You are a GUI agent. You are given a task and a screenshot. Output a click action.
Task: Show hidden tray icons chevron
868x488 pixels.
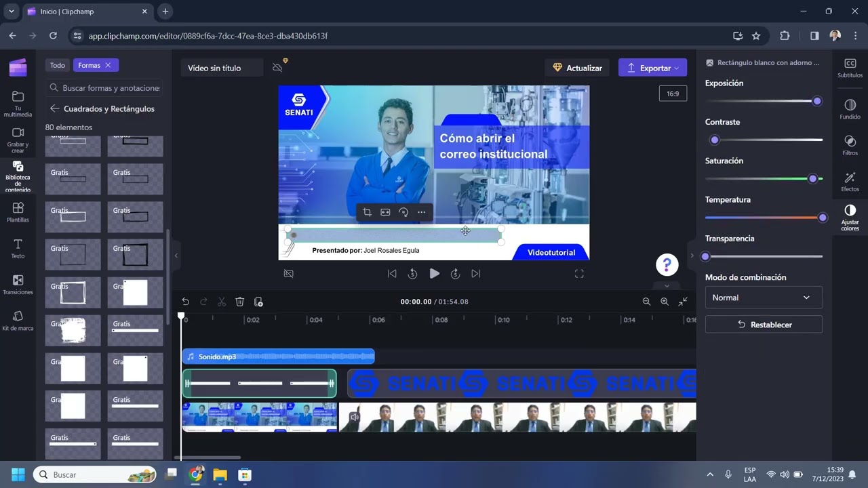click(x=710, y=474)
